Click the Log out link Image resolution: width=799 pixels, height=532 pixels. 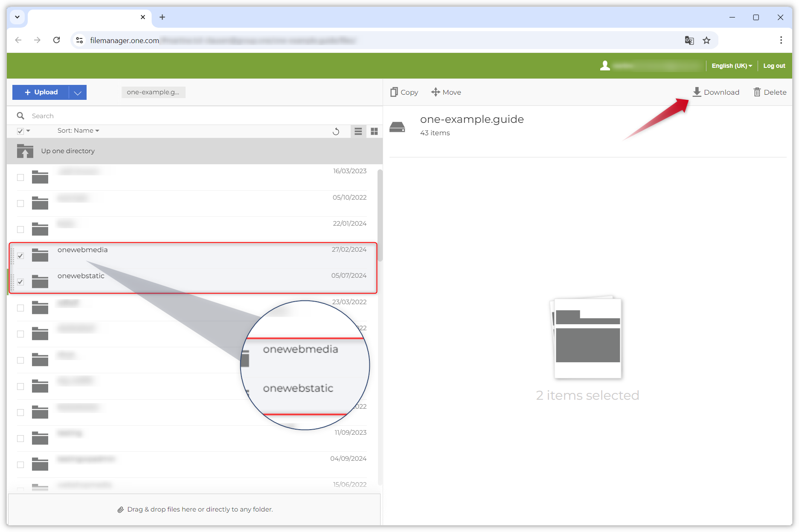(774, 66)
